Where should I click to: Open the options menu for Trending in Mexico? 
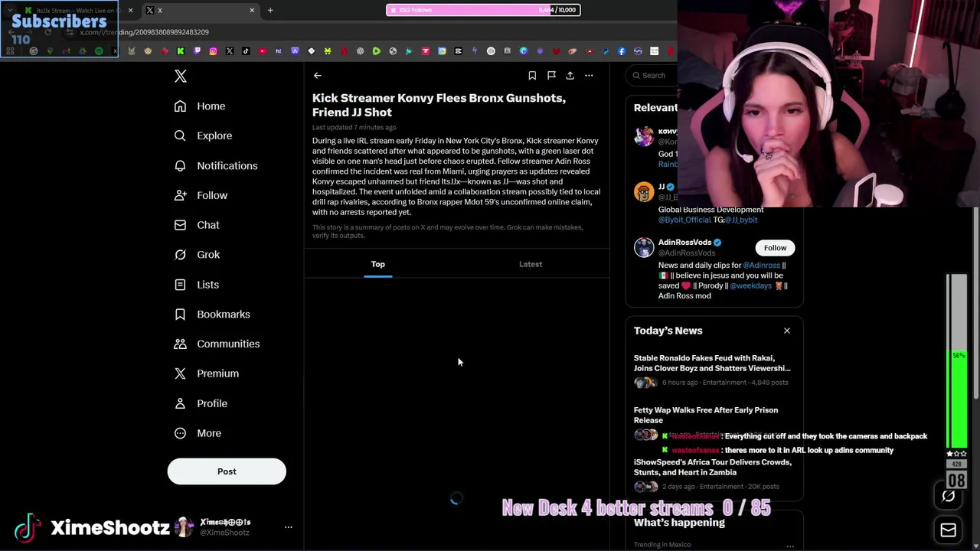point(789,546)
